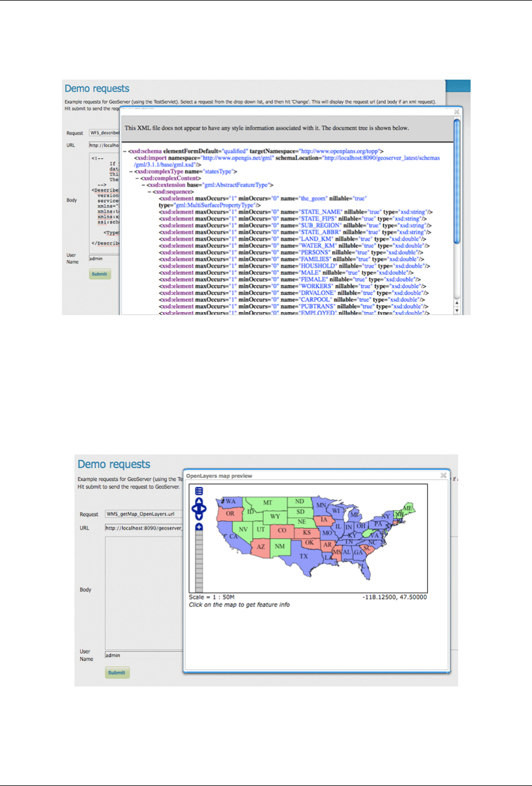Click the Oklahoma (OK) state on the map
This screenshot has width=532, height=786.
click(309, 543)
